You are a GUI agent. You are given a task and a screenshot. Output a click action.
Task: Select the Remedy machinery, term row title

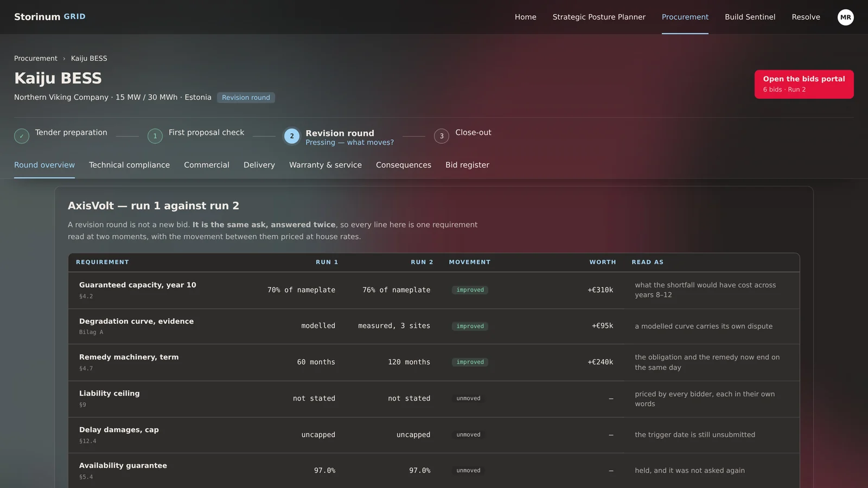pos(129,357)
